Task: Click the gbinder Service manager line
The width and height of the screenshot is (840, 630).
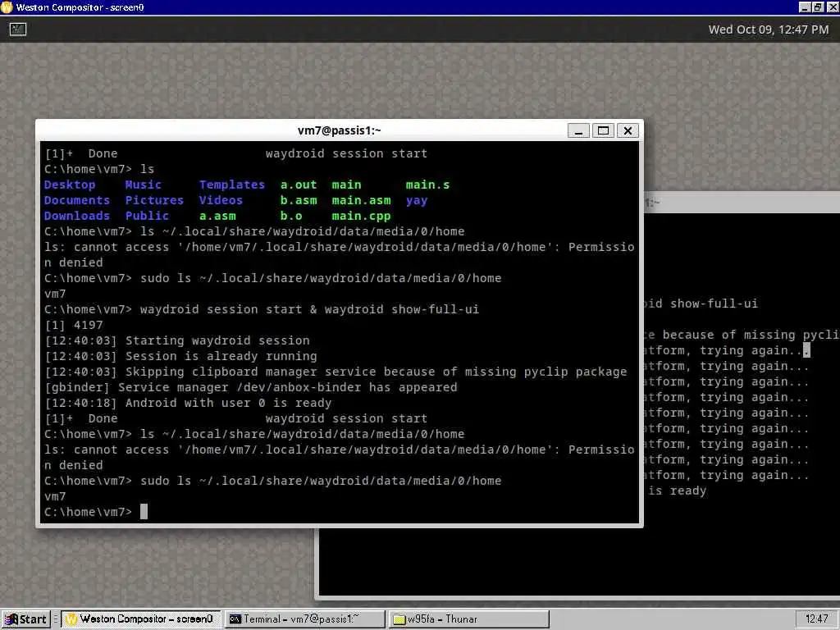Action: click(251, 387)
